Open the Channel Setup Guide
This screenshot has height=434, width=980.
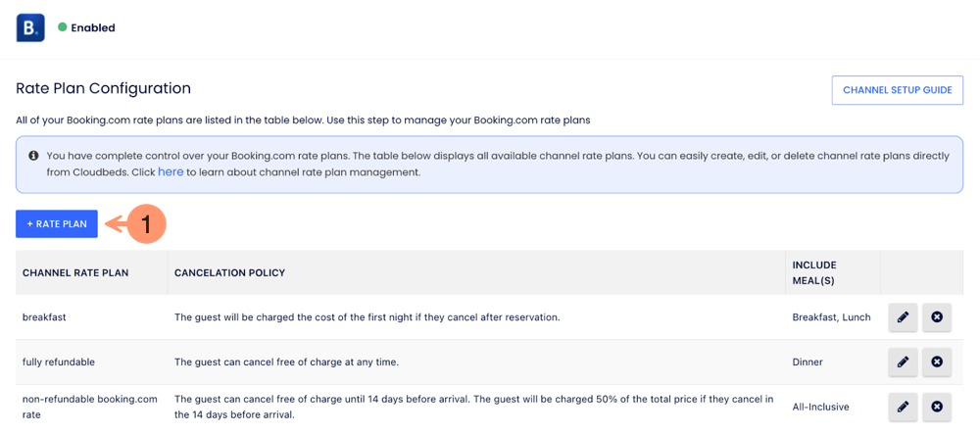click(x=897, y=90)
